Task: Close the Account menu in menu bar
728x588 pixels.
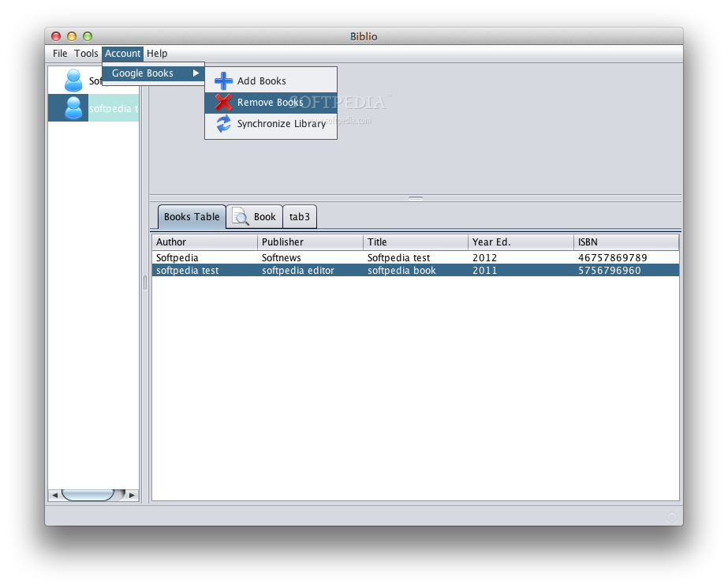Action: [122, 54]
